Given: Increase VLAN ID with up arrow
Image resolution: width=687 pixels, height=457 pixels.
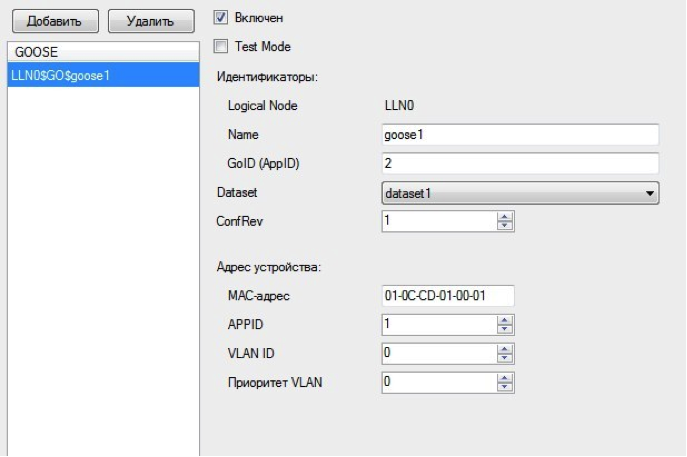Looking at the screenshot, I should point(505,349).
